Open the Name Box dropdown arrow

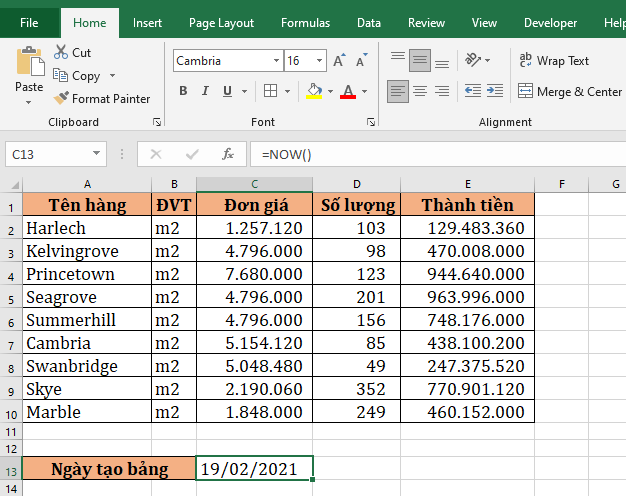coord(97,154)
